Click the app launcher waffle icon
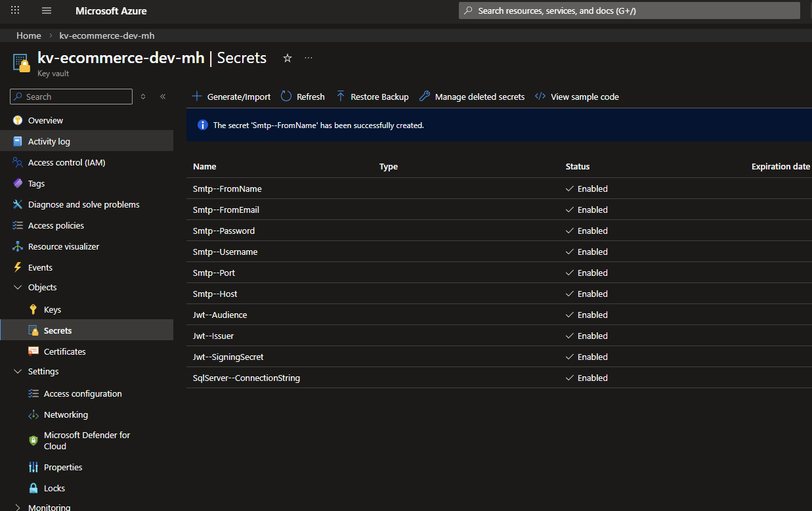The width and height of the screenshot is (812, 511). coord(15,11)
